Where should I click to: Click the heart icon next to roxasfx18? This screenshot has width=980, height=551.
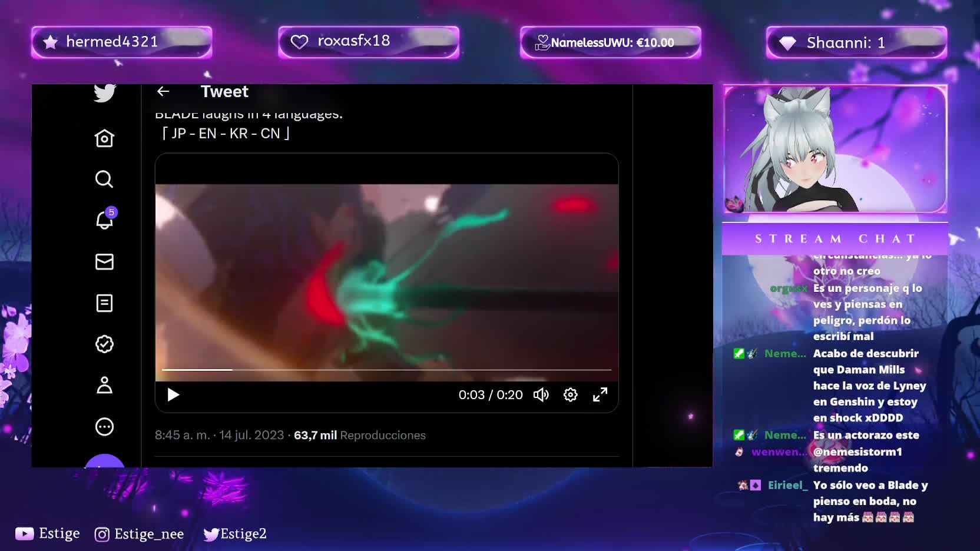pos(299,42)
